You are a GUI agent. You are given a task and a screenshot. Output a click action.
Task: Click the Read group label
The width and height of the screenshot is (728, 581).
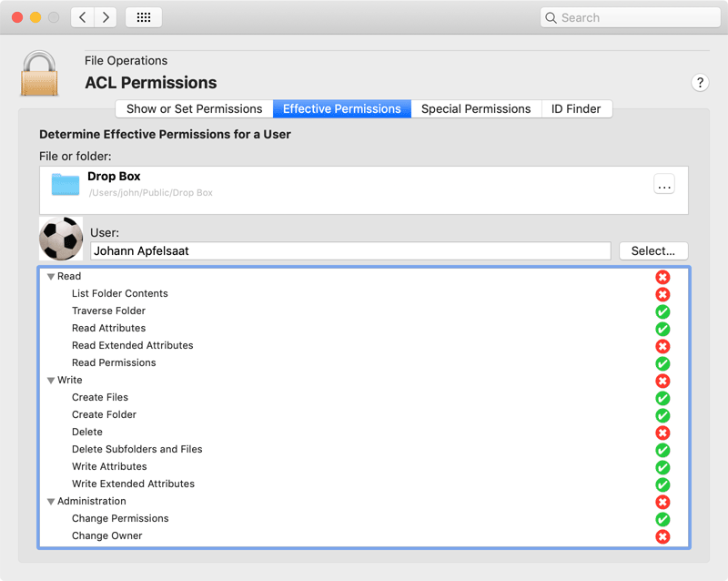point(69,276)
